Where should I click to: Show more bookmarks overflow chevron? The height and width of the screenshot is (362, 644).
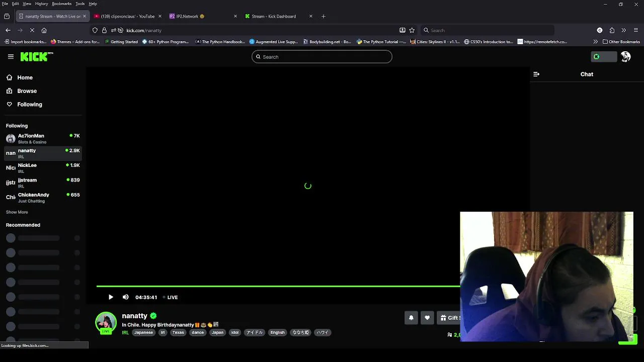(596, 42)
